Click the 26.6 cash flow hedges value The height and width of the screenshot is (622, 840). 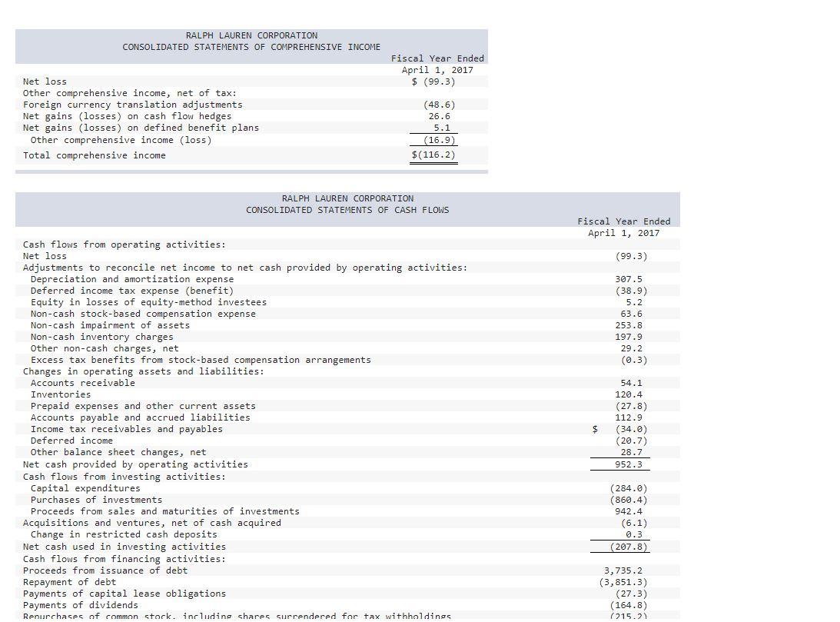point(440,116)
